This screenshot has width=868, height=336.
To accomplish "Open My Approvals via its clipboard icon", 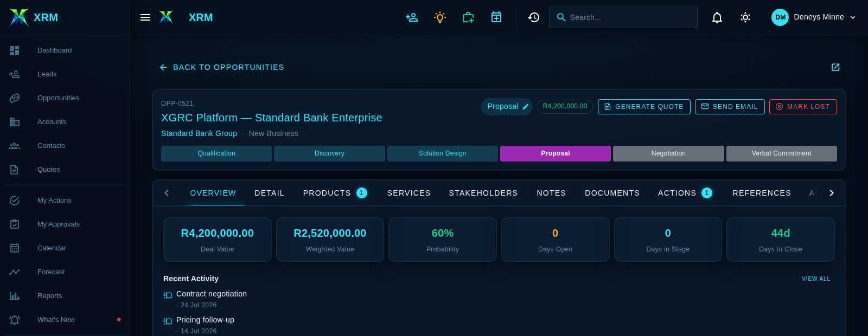I will pos(15,224).
